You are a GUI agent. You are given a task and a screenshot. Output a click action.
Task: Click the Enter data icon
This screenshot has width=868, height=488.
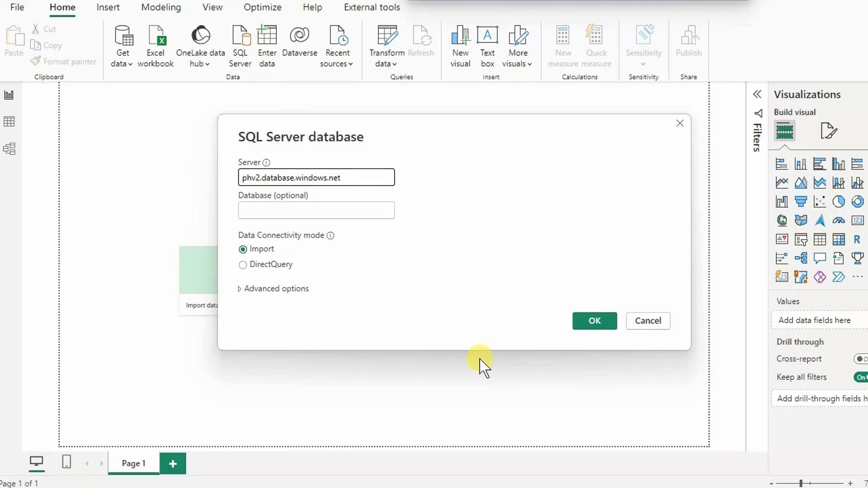267,46
